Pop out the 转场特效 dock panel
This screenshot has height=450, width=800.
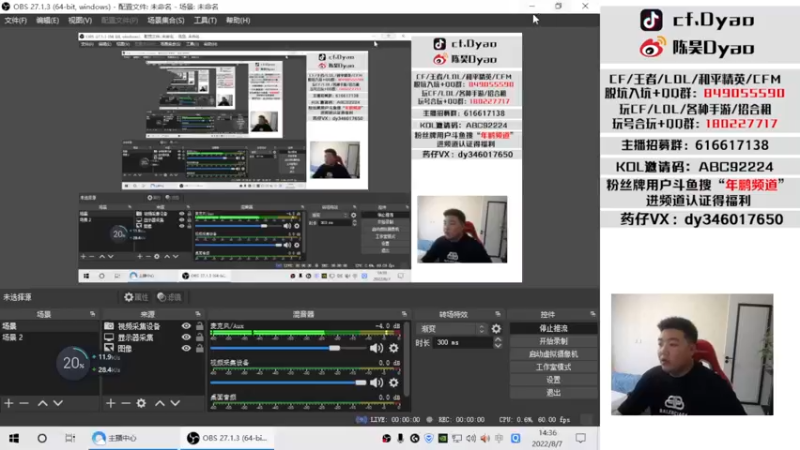click(498, 314)
